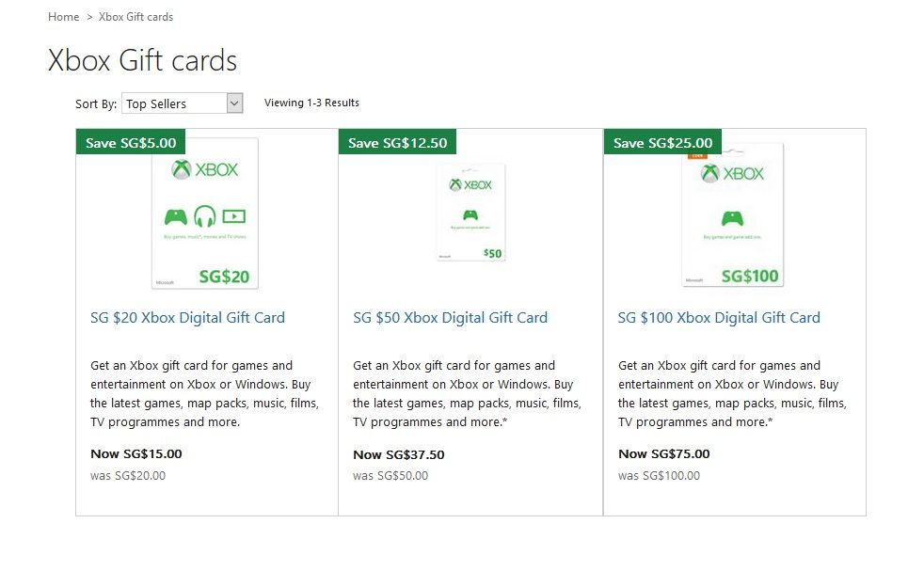The height and width of the screenshot is (571, 924).
Task: Click the Xbox Gift cards breadcrumb
Action: pyautogui.click(x=135, y=17)
